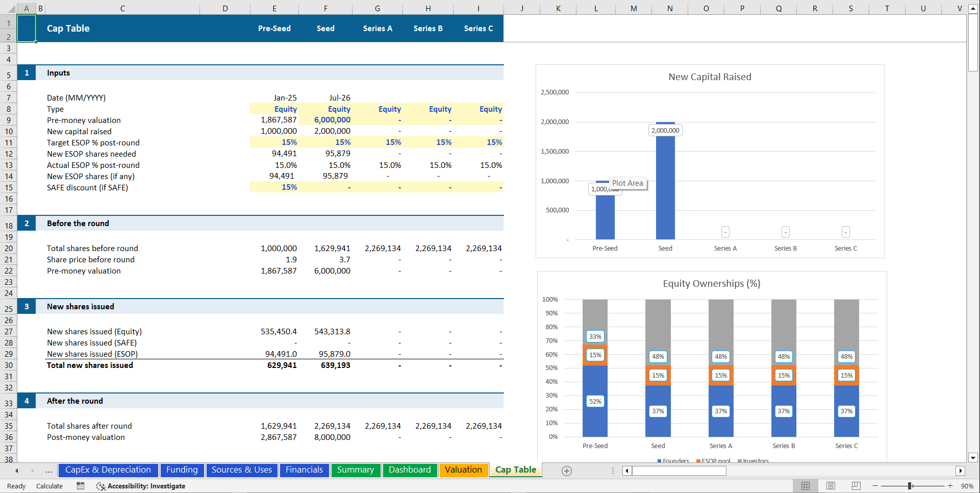
Task: Open Page Break Preview
Action: 856,486
